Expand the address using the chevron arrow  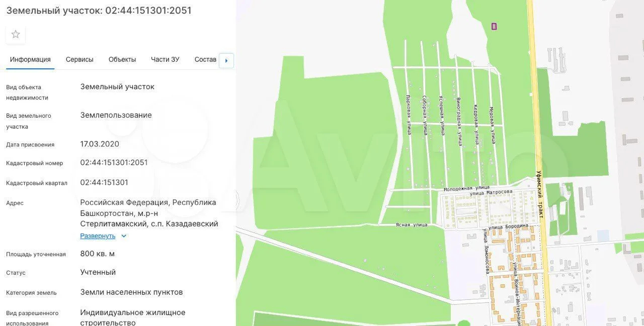click(124, 236)
